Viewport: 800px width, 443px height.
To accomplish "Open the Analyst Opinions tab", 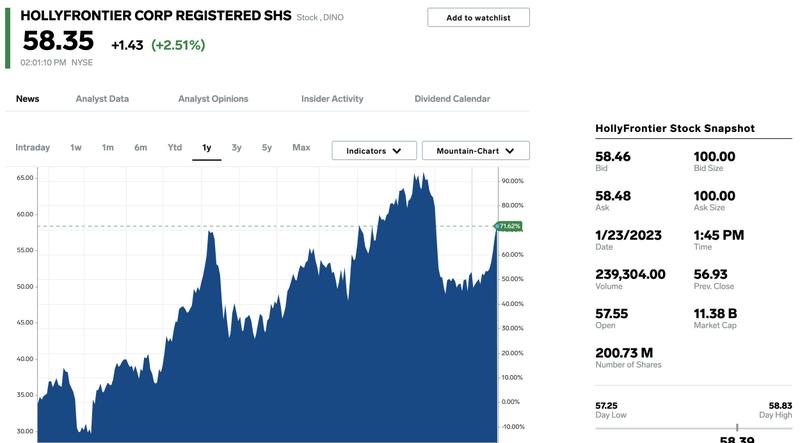I will pos(213,99).
